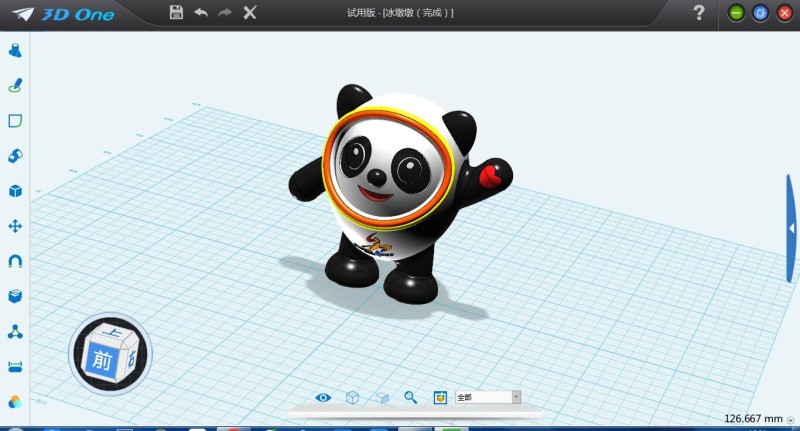This screenshot has height=431, width=800.
Task: Open Help question mark
Action: [698, 12]
